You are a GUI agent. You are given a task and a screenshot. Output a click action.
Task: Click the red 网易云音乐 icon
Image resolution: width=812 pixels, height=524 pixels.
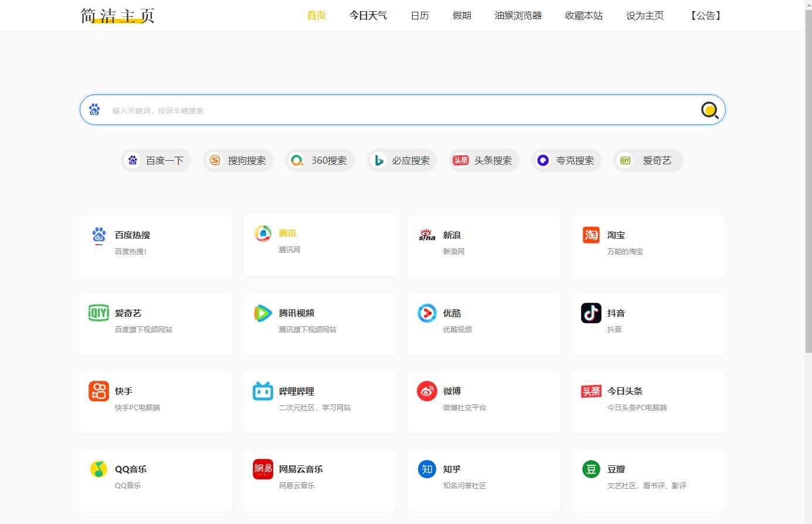click(x=263, y=469)
